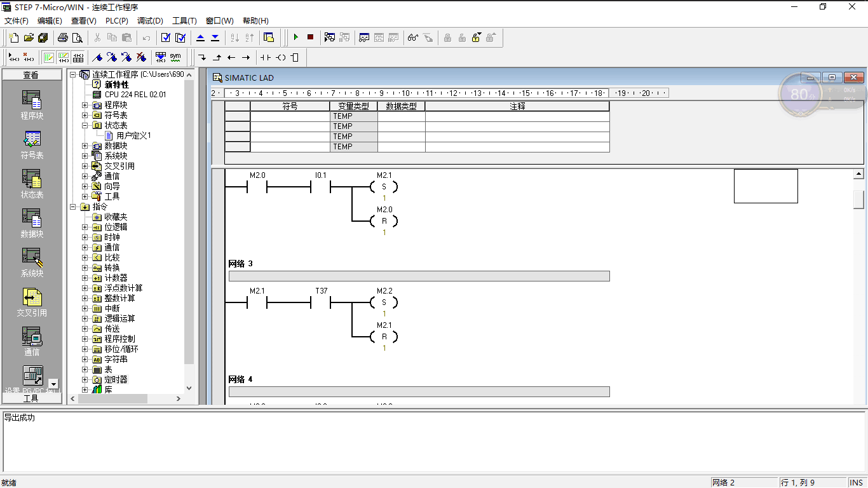Draw a line right in the ladder
Image resolution: width=868 pixels, height=488 pixels.
coord(246,57)
